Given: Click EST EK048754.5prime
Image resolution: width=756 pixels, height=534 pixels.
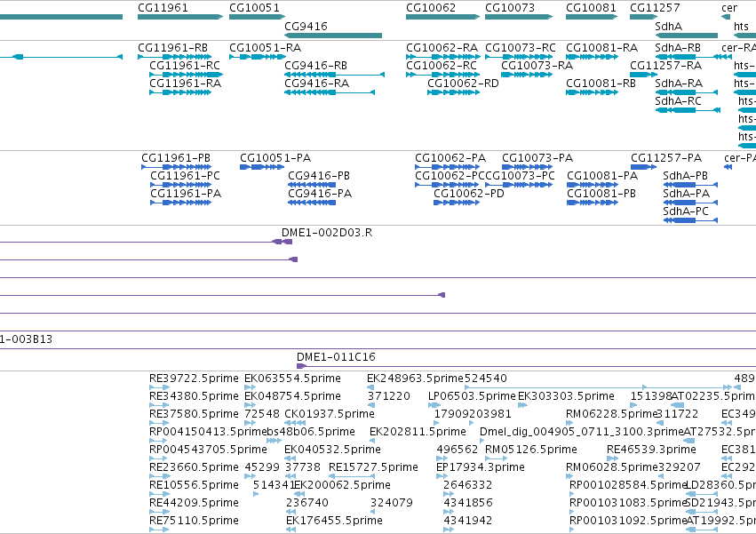Looking at the screenshot, I should coord(250,405).
